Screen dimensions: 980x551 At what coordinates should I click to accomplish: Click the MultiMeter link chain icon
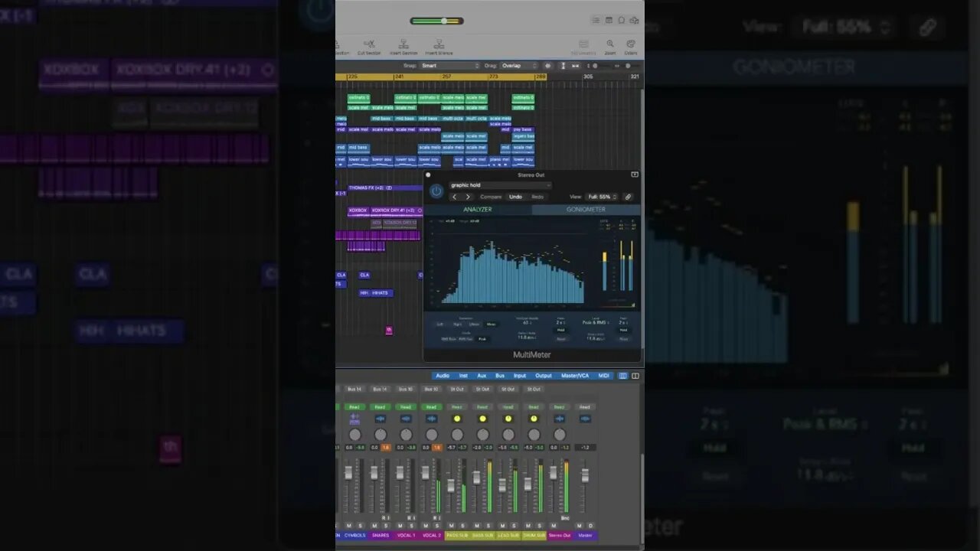628,197
